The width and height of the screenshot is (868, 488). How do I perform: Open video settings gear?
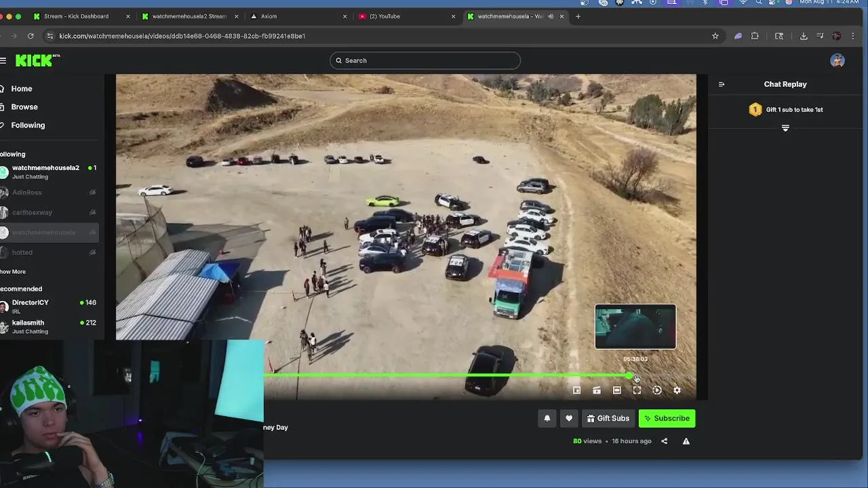[x=677, y=390]
